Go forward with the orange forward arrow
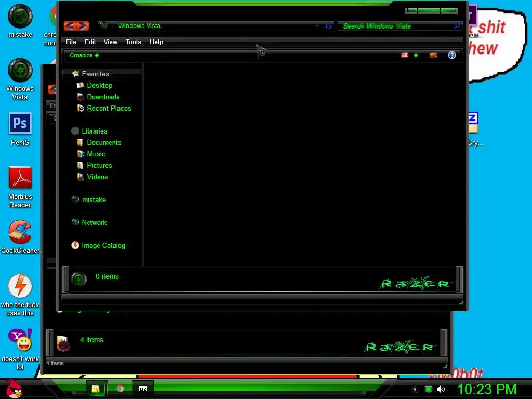The image size is (532, 399). [83, 26]
